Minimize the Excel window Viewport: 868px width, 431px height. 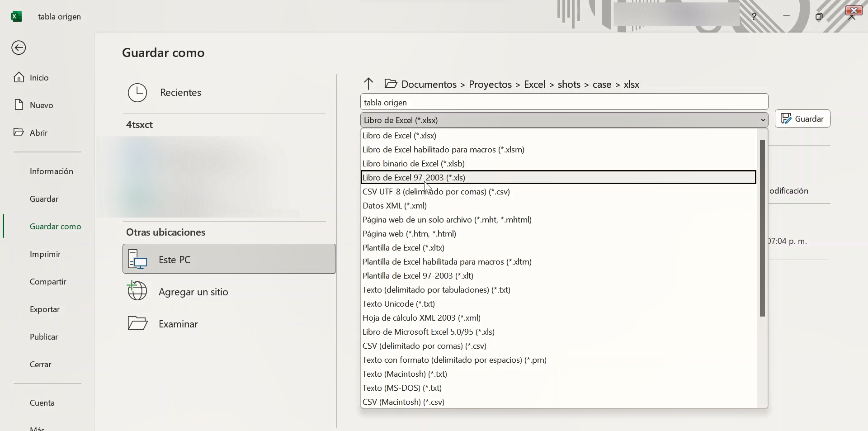787,16
